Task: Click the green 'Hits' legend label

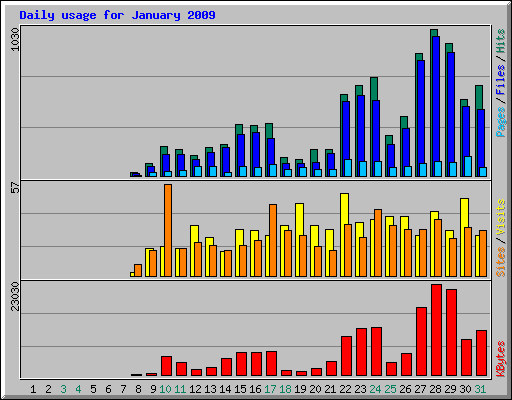Action: pyautogui.click(x=500, y=41)
